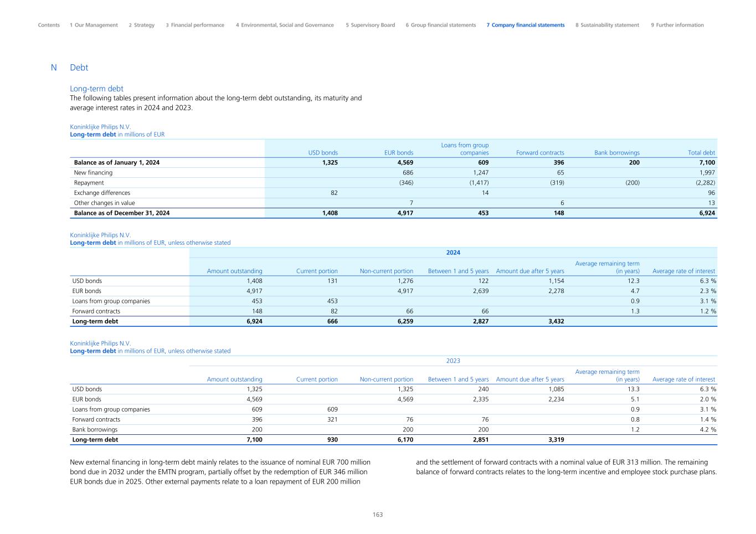The image size is (756, 534).
Task: Select the 'New financing' row label
Action: click(93, 173)
